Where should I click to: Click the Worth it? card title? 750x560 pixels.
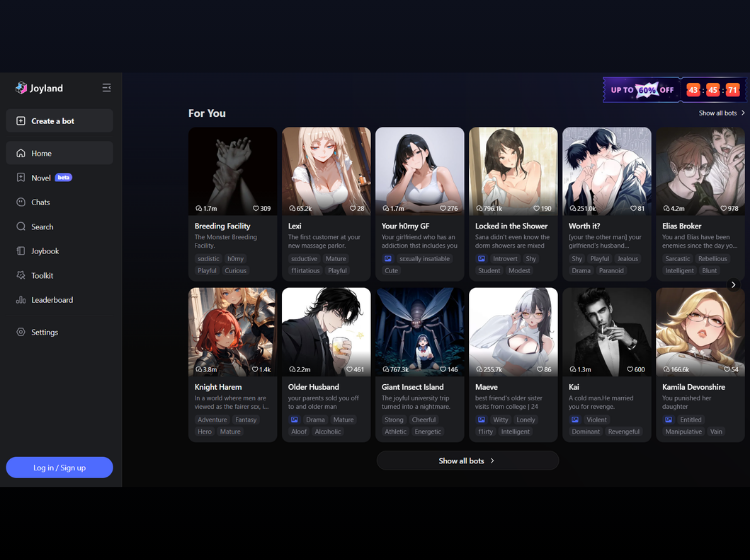pyautogui.click(x=584, y=226)
